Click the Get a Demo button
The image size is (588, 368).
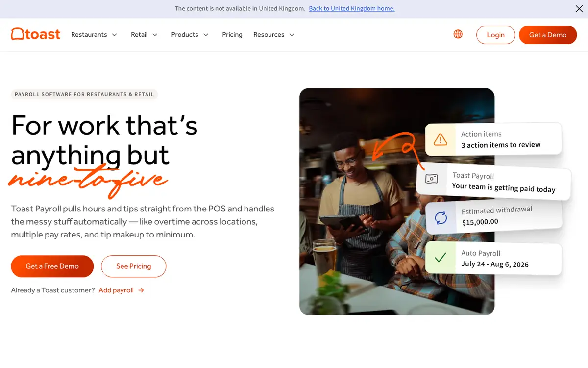click(x=548, y=35)
